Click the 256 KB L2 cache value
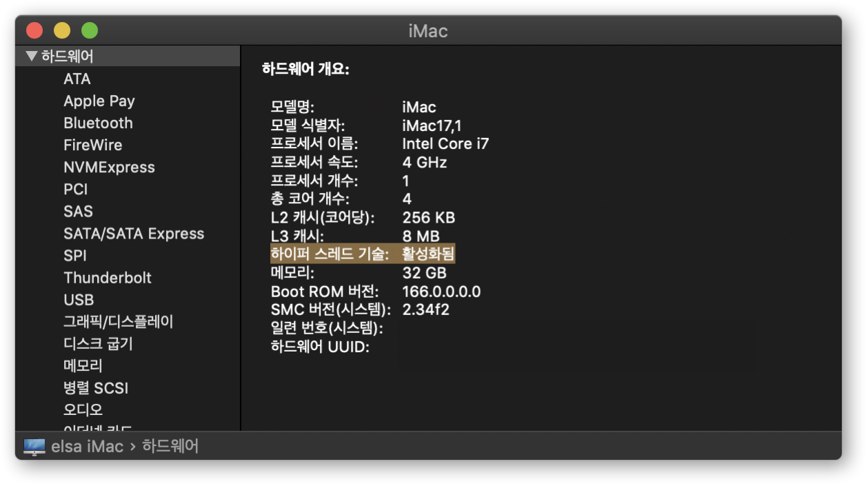Viewport: 868px width, 486px height. 429,218
